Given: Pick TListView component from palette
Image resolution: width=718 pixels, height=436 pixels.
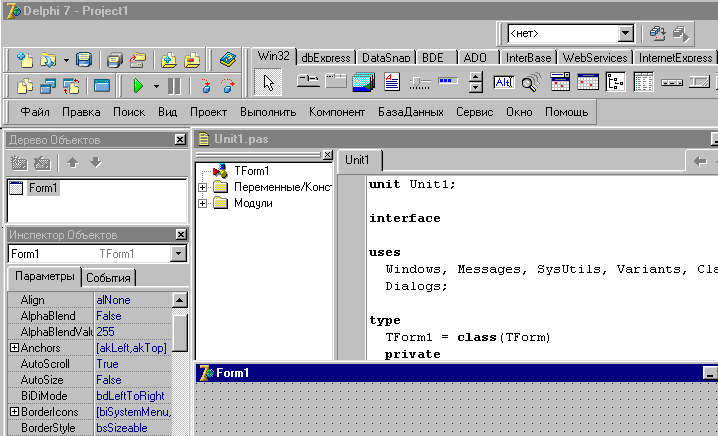Looking at the screenshot, I should pos(643,82).
